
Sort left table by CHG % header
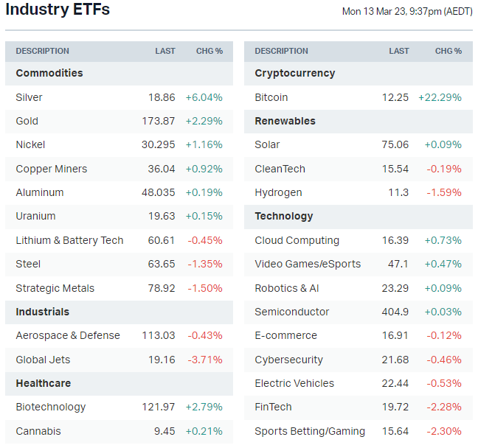coord(209,51)
